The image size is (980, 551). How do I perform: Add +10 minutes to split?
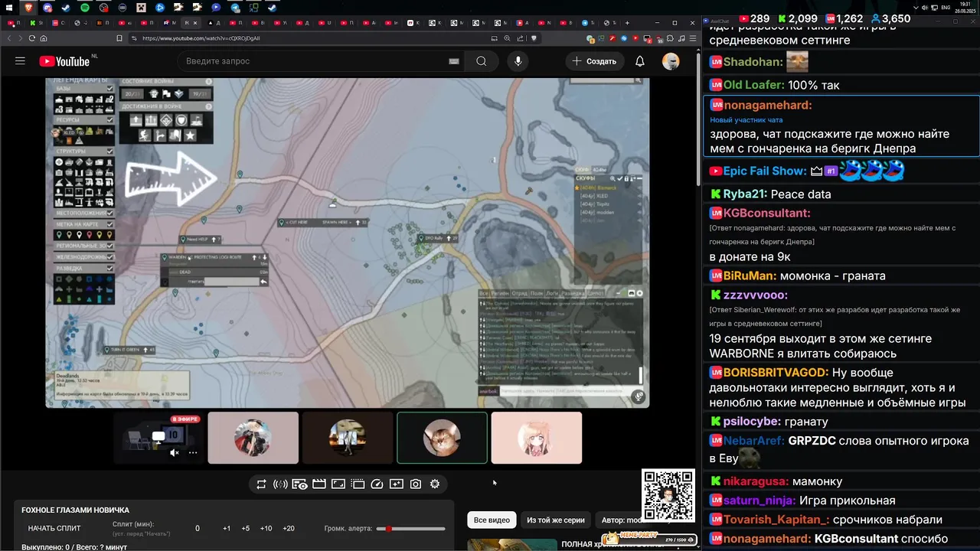pyautogui.click(x=266, y=528)
